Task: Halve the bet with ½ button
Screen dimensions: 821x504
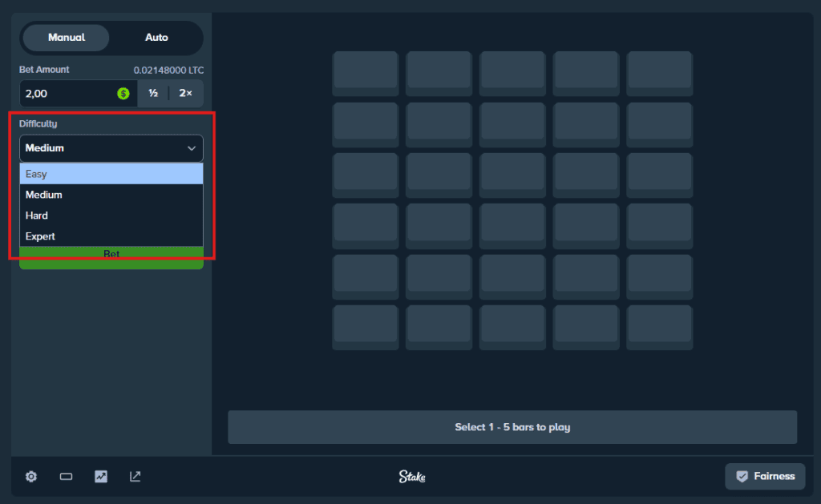Action: [153, 94]
